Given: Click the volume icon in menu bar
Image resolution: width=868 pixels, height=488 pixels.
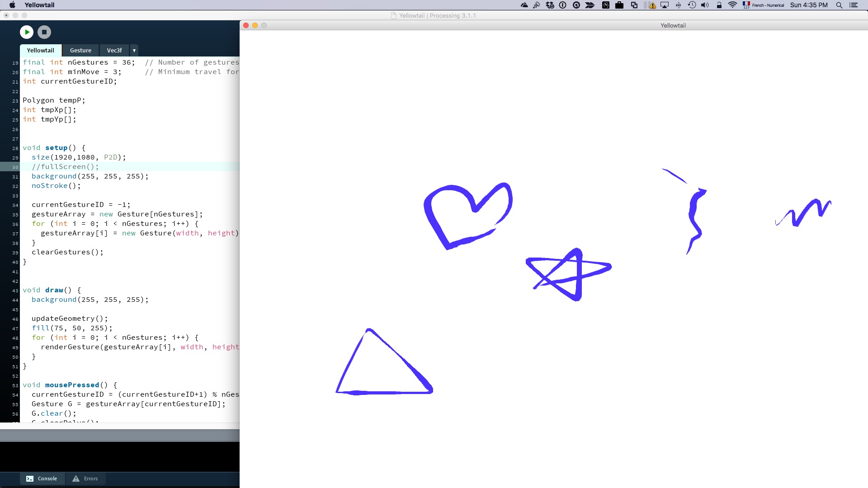Looking at the screenshot, I should click(x=705, y=5).
